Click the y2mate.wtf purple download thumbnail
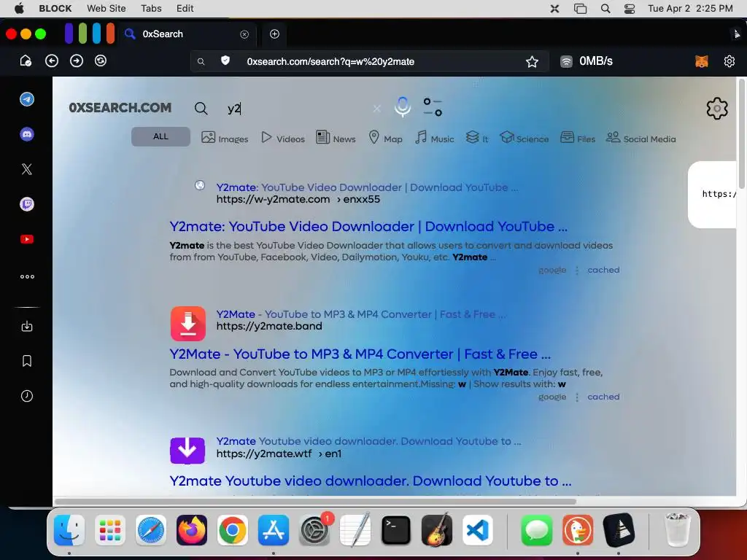The height and width of the screenshot is (560, 747). click(x=187, y=451)
